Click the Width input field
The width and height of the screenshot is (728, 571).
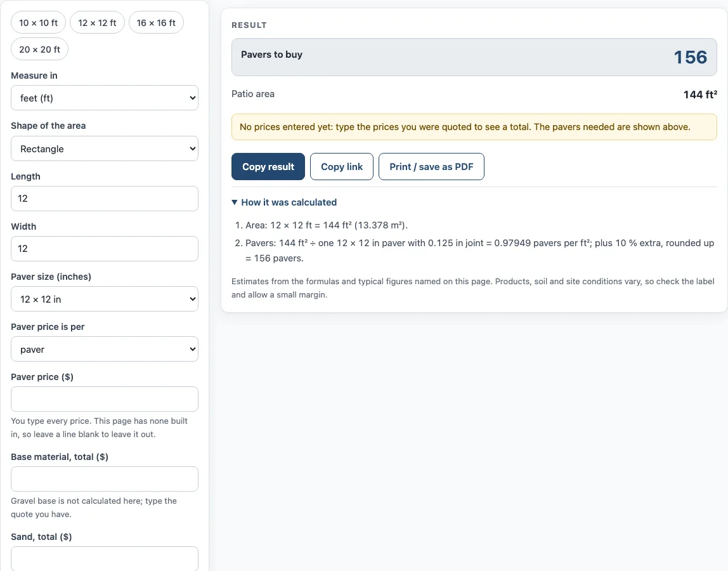(105, 249)
